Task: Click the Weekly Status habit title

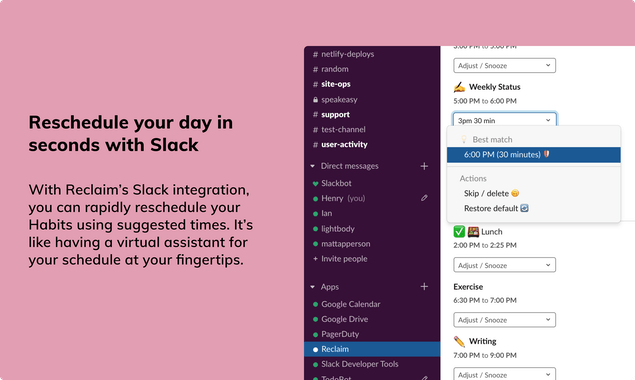Action: 494,87
